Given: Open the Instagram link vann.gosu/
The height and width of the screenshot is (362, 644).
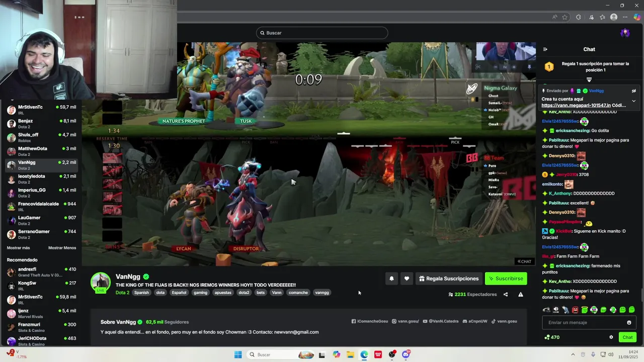Looking at the screenshot, I should click(x=406, y=321).
